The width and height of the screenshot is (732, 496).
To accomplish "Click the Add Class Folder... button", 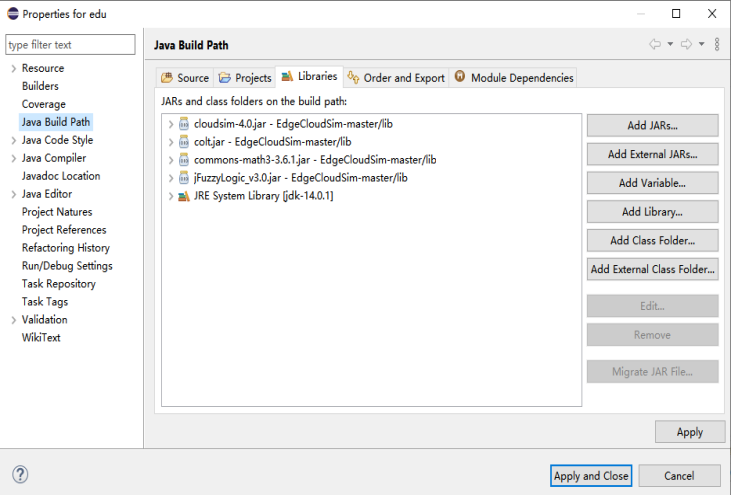I will coord(652,240).
